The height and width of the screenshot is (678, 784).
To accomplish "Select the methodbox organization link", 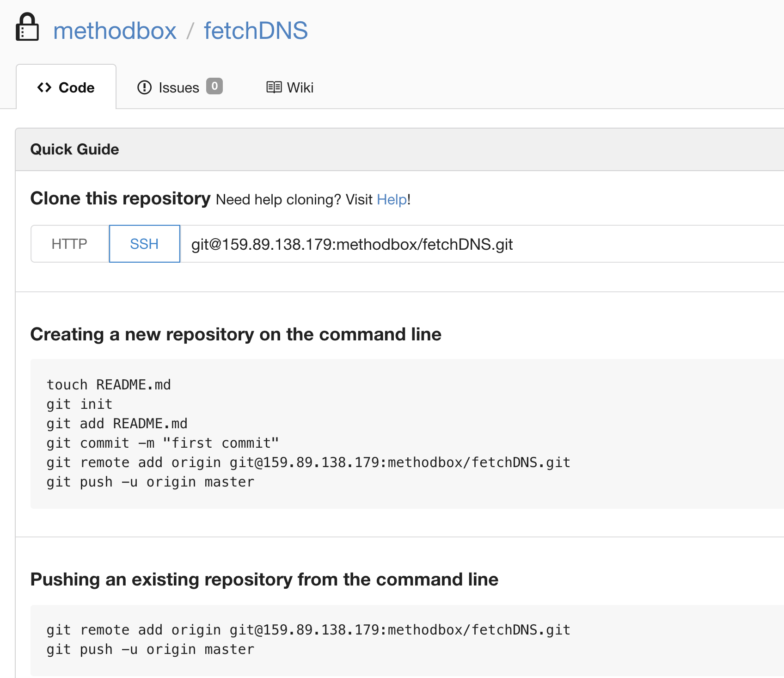I will [x=115, y=31].
